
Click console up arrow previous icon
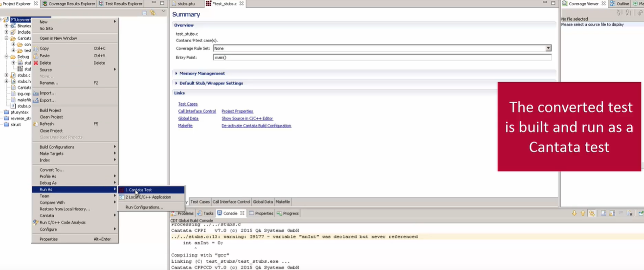click(x=583, y=213)
